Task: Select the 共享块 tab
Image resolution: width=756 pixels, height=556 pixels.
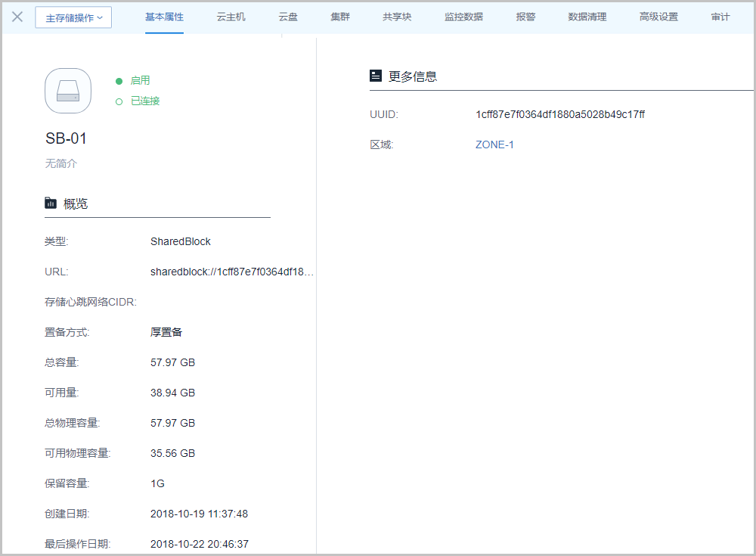Action: click(x=397, y=17)
